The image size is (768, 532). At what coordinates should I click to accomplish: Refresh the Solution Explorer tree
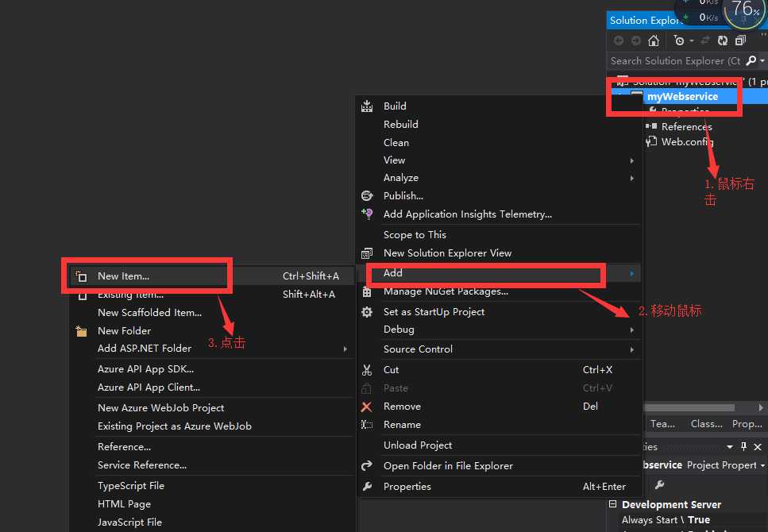[723, 40]
